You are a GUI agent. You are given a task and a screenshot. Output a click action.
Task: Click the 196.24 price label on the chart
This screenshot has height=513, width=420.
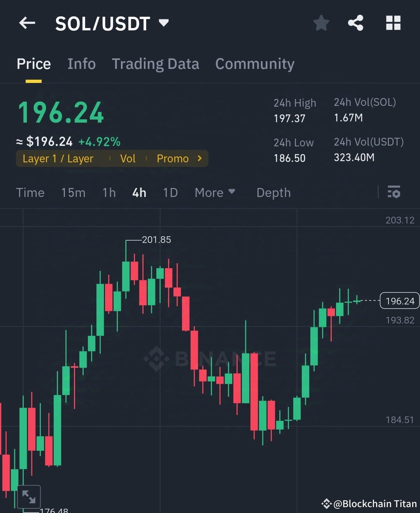point(399,300)
